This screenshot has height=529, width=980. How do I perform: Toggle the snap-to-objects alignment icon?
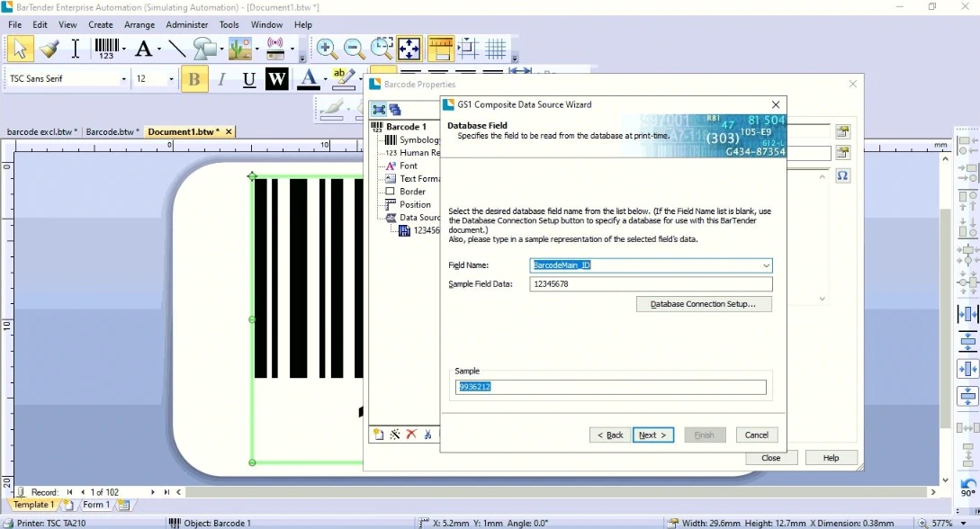[468, 49]
